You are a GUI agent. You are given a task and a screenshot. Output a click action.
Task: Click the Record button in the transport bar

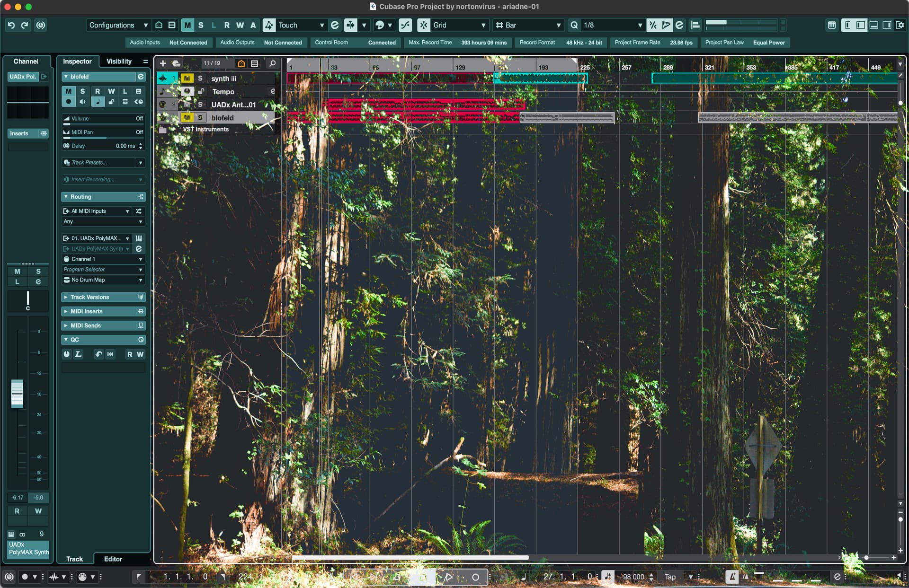[x=475, y=577]
